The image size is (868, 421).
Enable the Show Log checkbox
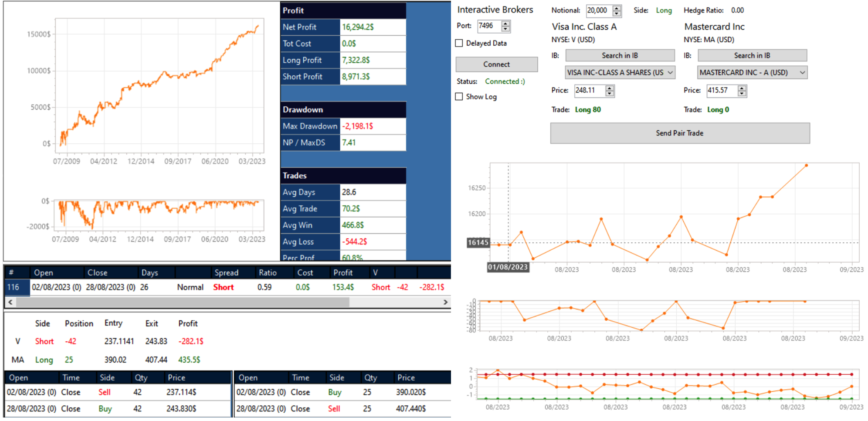[459, 97]
